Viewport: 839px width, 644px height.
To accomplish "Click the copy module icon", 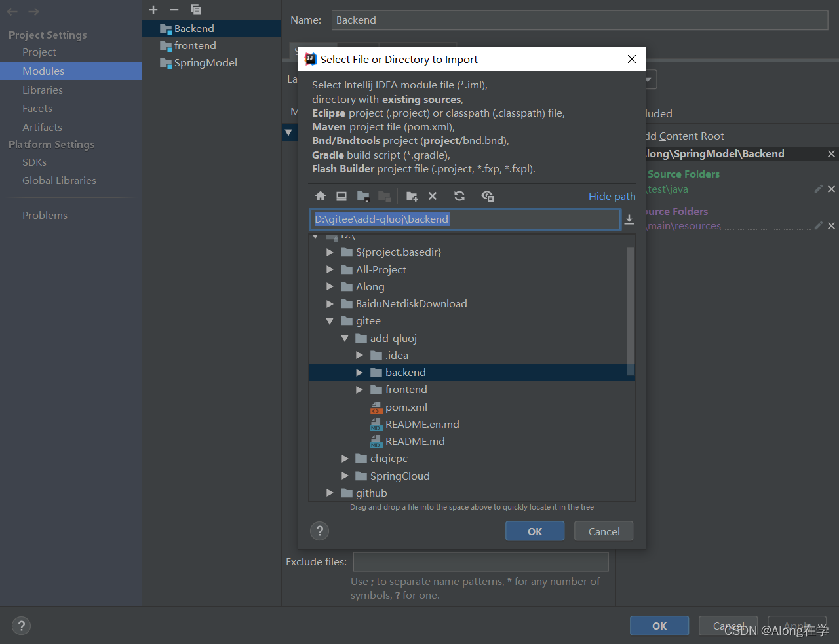I will click(x=196, y=10).
